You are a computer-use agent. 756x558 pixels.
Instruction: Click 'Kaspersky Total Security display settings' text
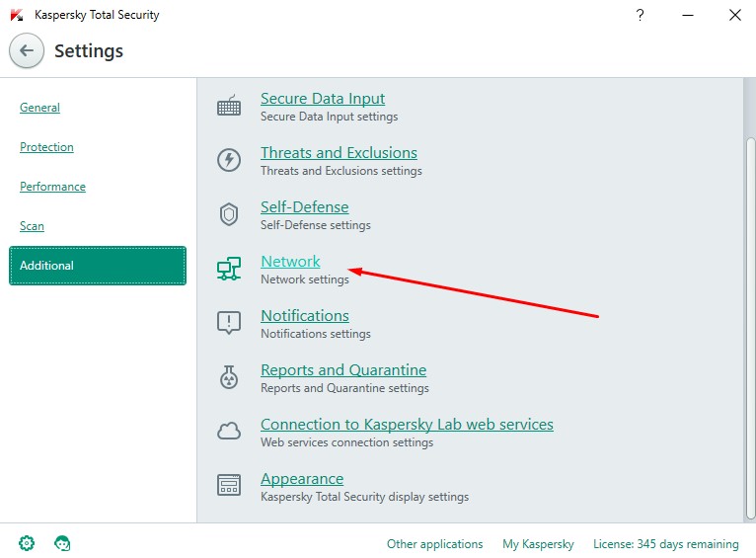364,497
